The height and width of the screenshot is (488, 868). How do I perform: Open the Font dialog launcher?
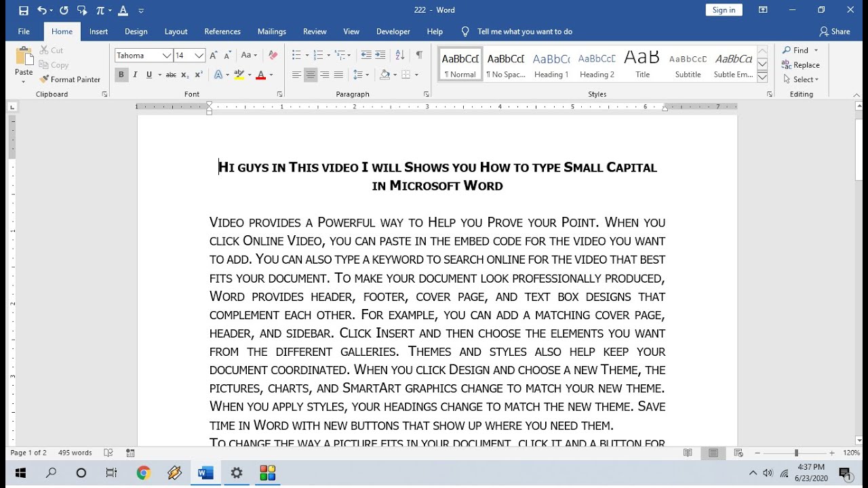click(x=279, y=94)
